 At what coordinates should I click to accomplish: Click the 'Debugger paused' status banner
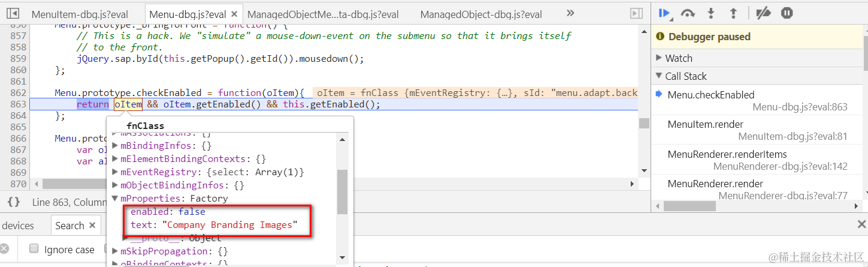(x=759, y=37)
